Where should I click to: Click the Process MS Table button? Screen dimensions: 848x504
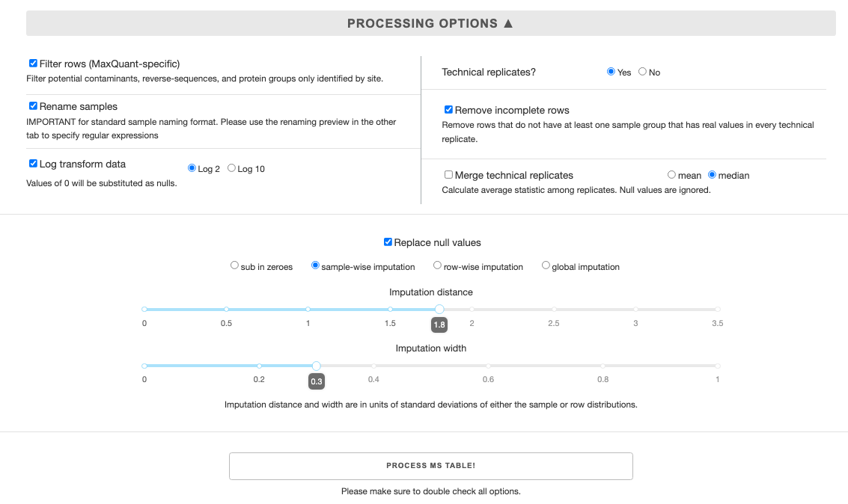[431, 466]
